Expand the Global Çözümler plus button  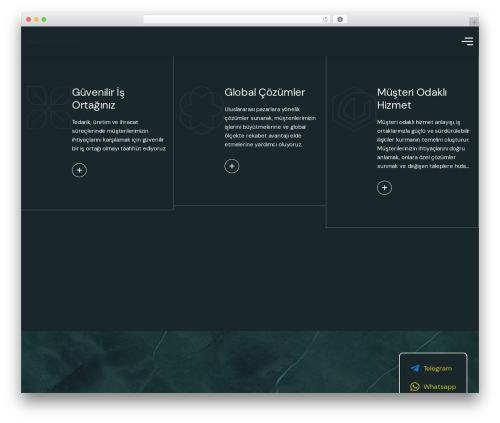click(232, 166)
